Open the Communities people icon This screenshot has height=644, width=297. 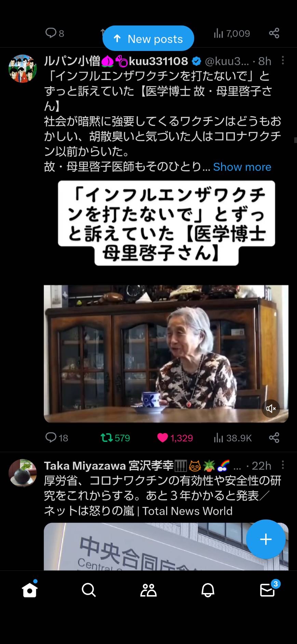click(148, 590)
